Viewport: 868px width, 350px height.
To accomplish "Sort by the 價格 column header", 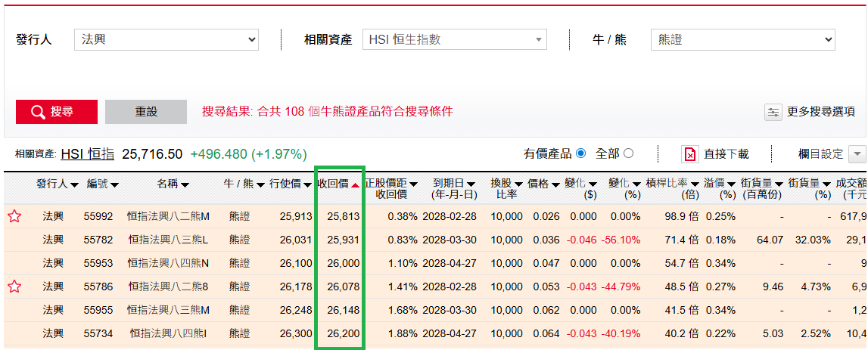I will click(x=543, y=184).
